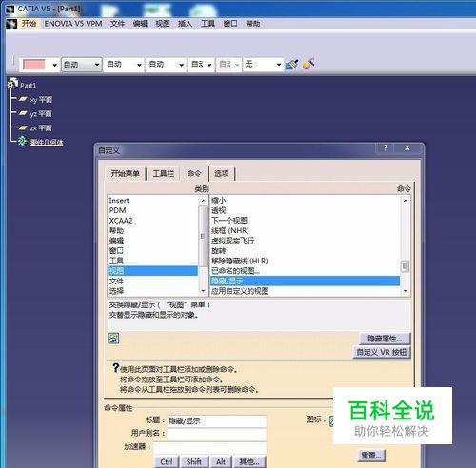Viewport: 476px width, 468px height.
Task: Select 隐藏/显示 command
Action: (x=305, y=281)
